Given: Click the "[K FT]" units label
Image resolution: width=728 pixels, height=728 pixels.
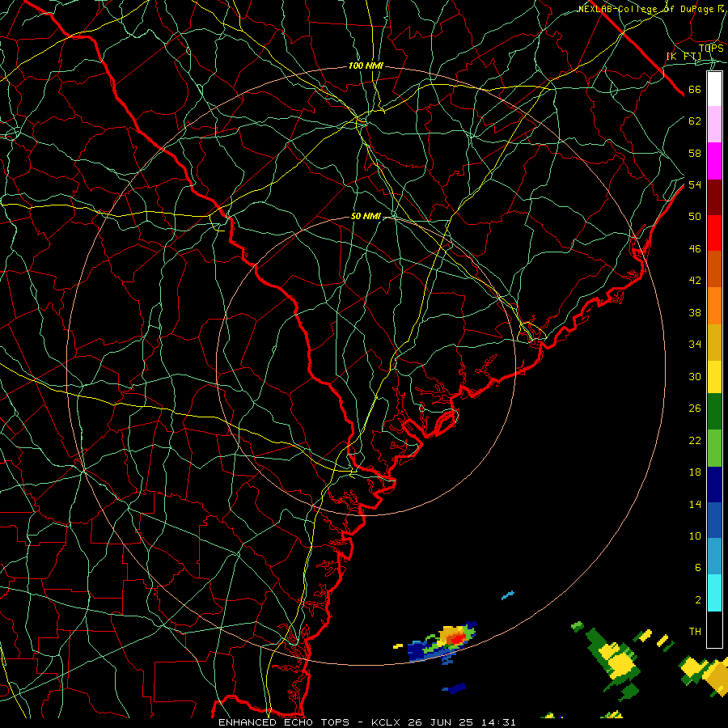Looking at the screenshot, I should click(x=684, y=57).
